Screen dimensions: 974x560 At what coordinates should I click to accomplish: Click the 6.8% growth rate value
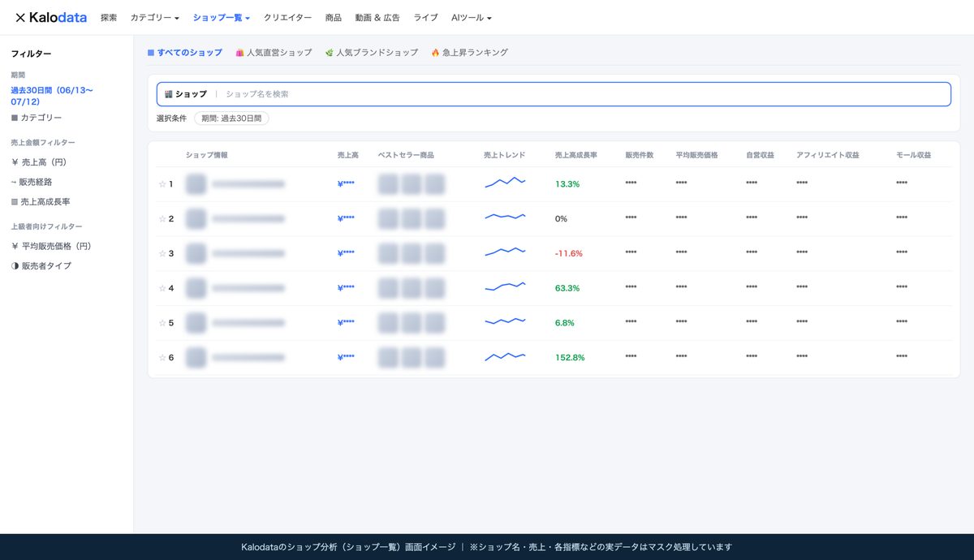click(565, 323)
